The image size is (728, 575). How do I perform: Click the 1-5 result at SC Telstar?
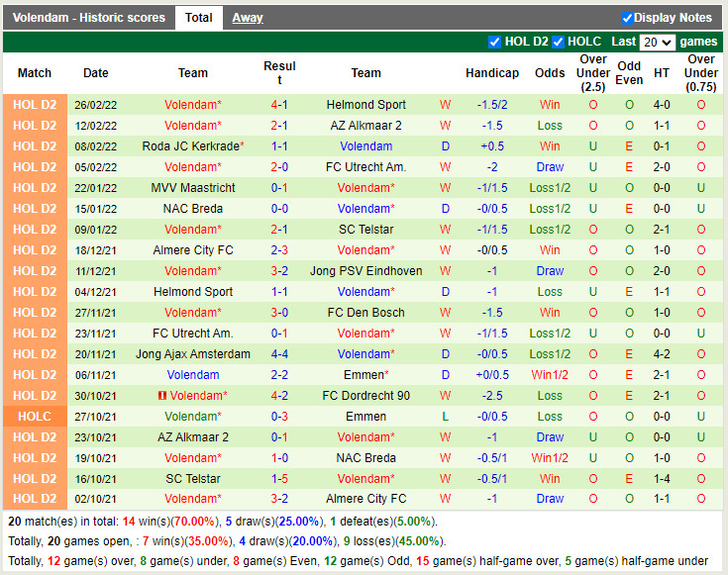pyautogui.click(x=279, y=478)
